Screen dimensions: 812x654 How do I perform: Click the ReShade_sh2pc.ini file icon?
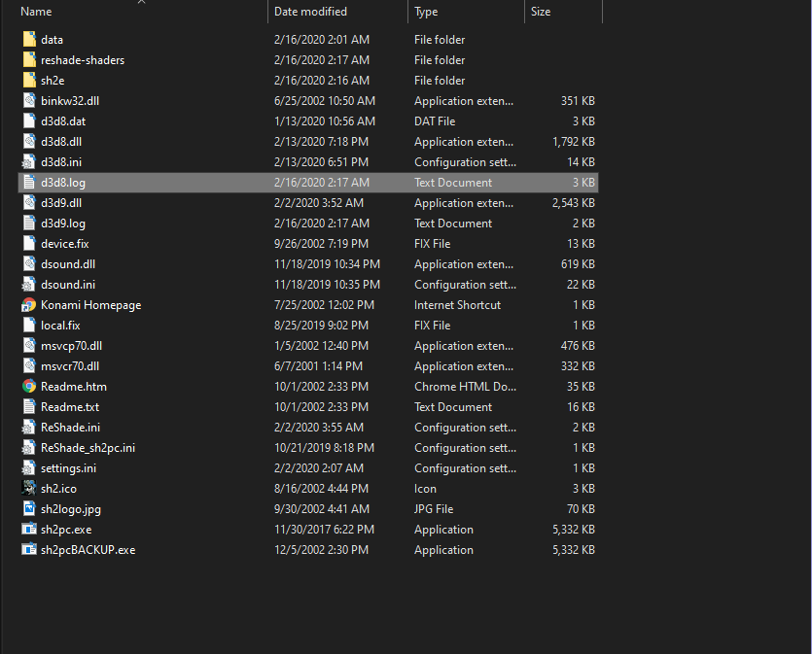(29, 448)
